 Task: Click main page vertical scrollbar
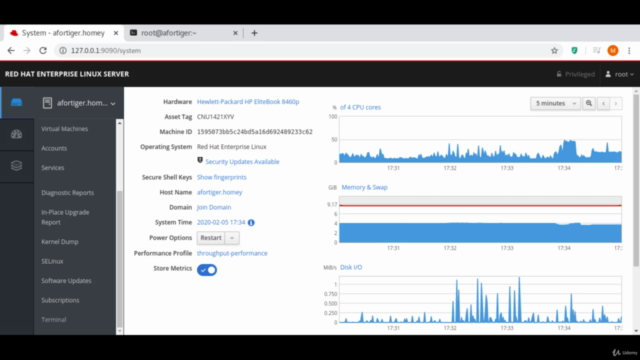(x=636, y=180)
